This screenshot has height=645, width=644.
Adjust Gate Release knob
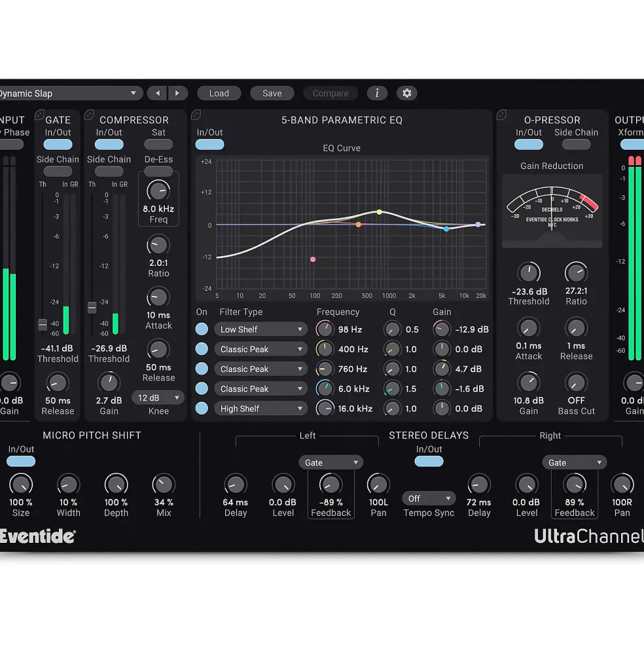click(58, 382)
